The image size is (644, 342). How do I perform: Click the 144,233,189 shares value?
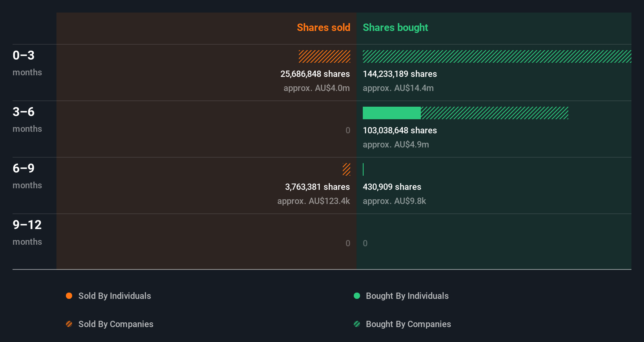click(400, 74)
